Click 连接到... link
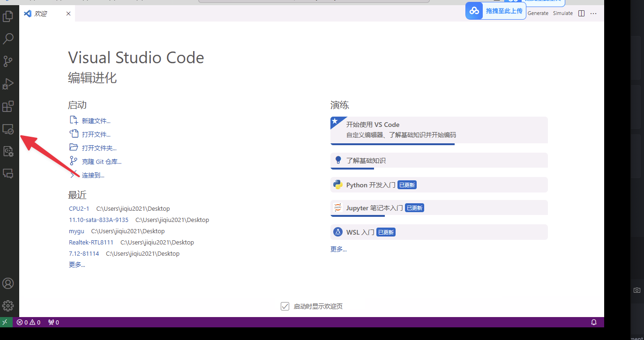The height and width of the screenshot is (340, 644). coord(93,175)
